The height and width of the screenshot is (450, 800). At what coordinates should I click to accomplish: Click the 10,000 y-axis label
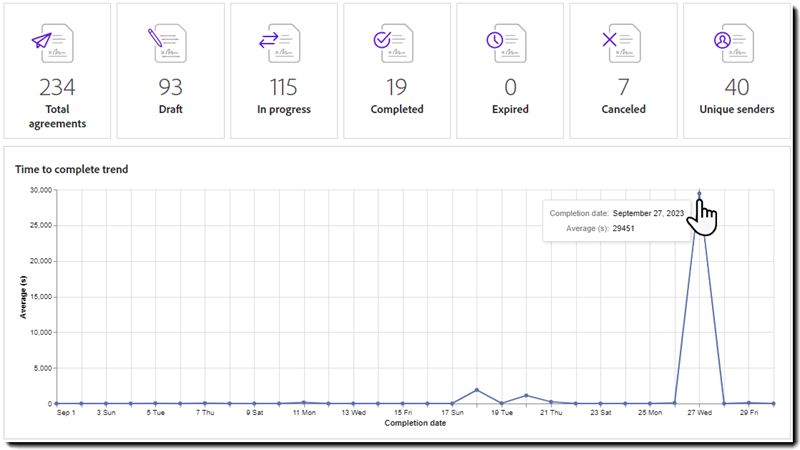click(41, 333)
